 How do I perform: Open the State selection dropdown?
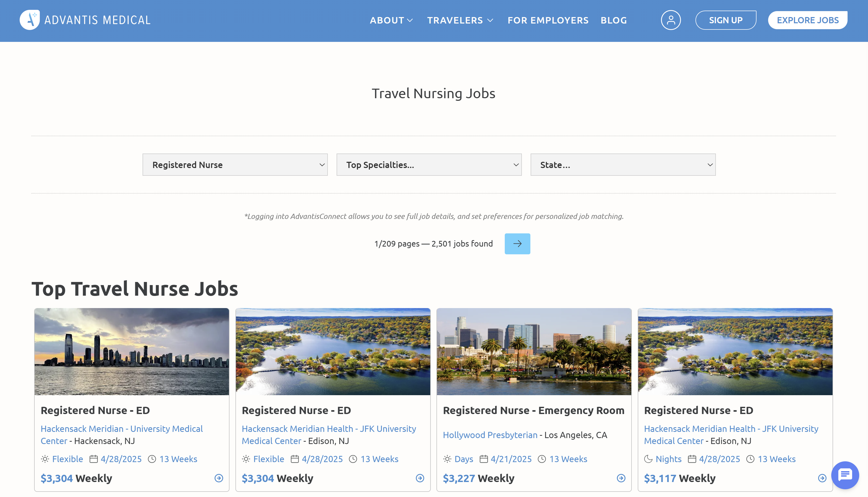pyautogui.click(x=623, y=165)
